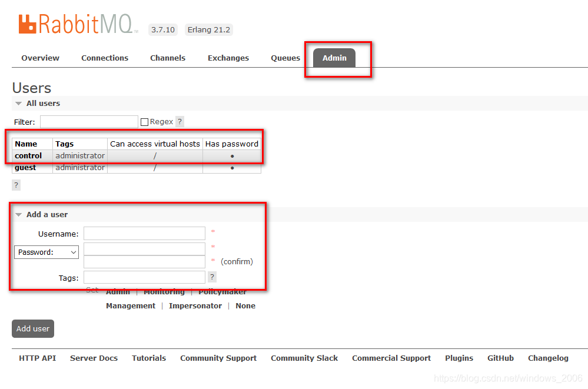Open the Password type dropdown
The image size is (588, 389).
pos(46,252)
